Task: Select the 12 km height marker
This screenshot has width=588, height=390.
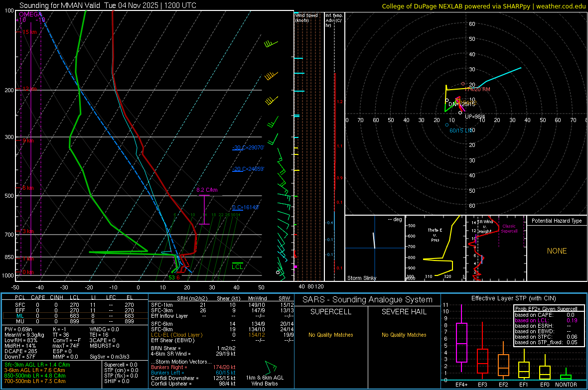Action: point(29,89)
